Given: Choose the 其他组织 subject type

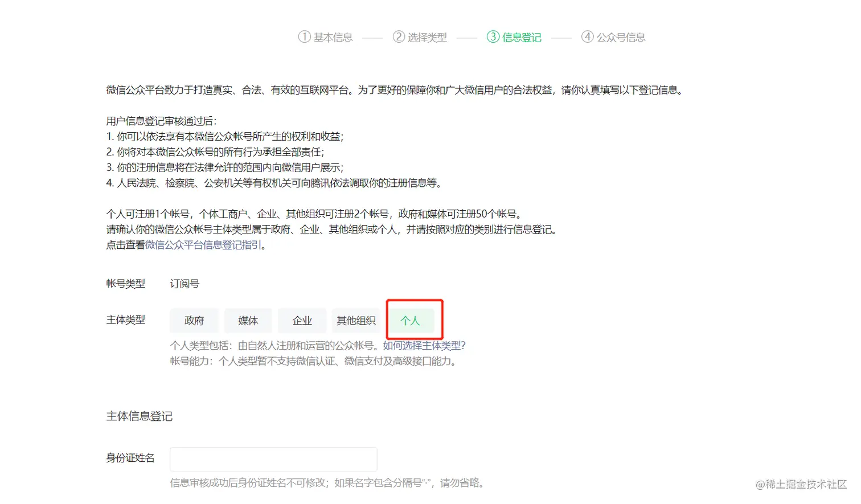Looking at the screenshot, I should tap(356, 320).
